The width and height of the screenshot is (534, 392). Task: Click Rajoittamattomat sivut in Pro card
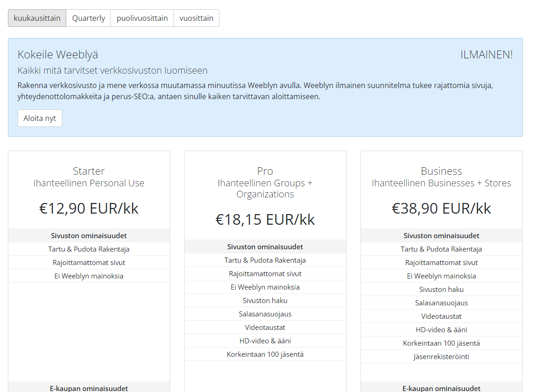(265, 274)
